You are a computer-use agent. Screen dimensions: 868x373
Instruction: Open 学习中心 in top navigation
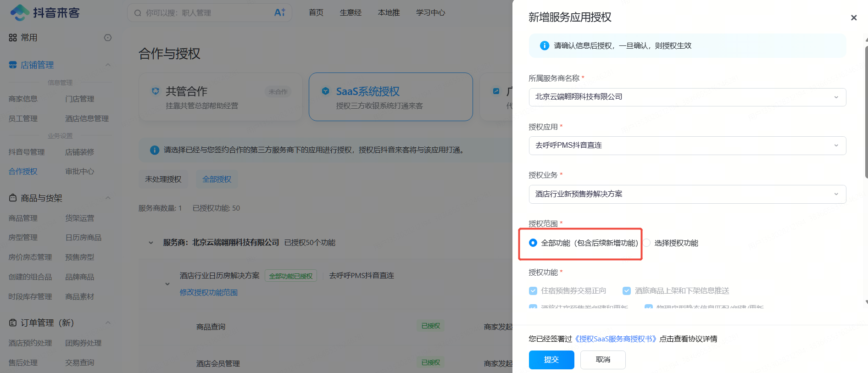(x=430, y=12)
